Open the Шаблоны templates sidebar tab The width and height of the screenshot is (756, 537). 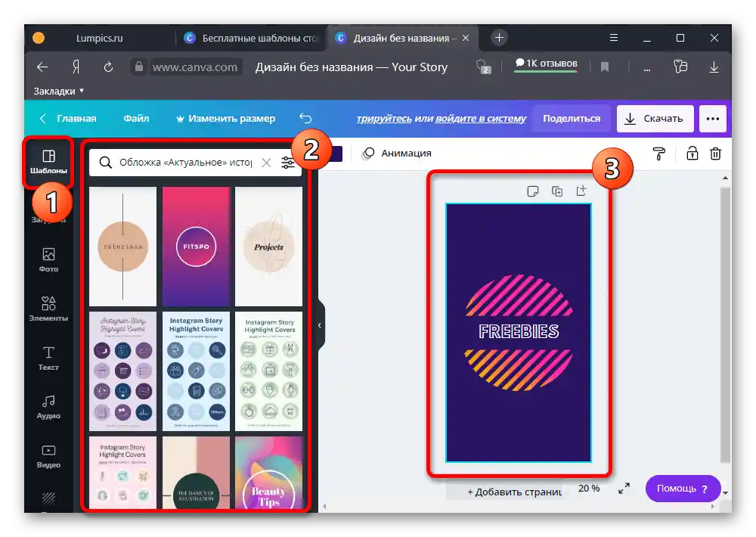[x=48, y=162]
